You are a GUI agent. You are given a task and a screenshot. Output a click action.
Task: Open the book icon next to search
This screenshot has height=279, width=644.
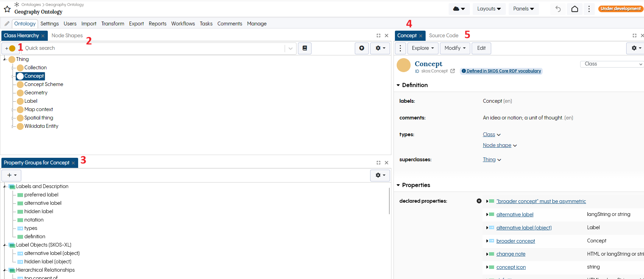(x=305, y=48)
